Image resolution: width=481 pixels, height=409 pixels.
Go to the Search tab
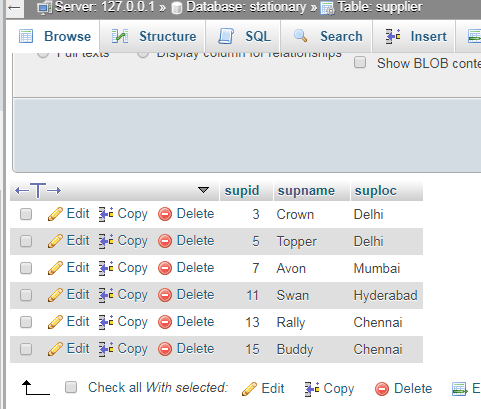pos(328,36)
